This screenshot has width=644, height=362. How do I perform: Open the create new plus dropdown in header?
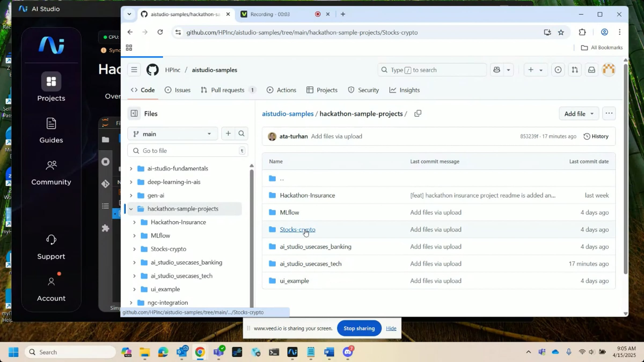(x=536, y=70)
